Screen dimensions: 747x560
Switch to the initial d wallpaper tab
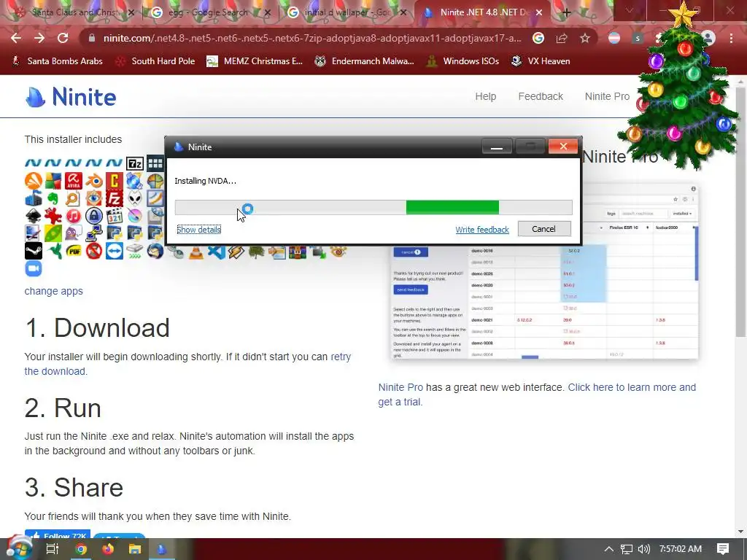345,12
